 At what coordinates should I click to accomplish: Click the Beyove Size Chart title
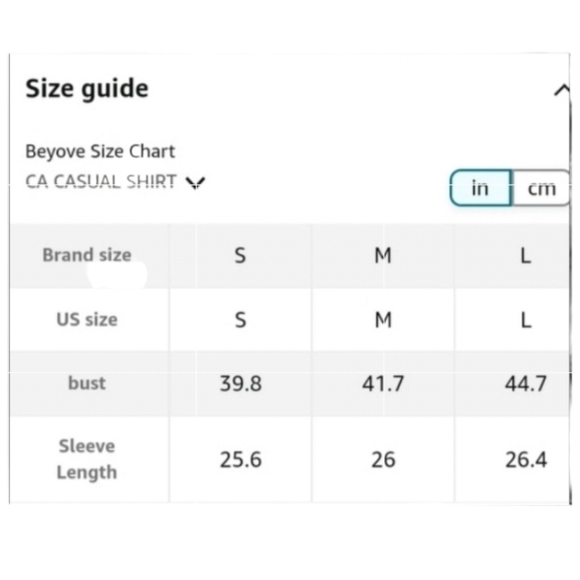click(x=100, y=151)
